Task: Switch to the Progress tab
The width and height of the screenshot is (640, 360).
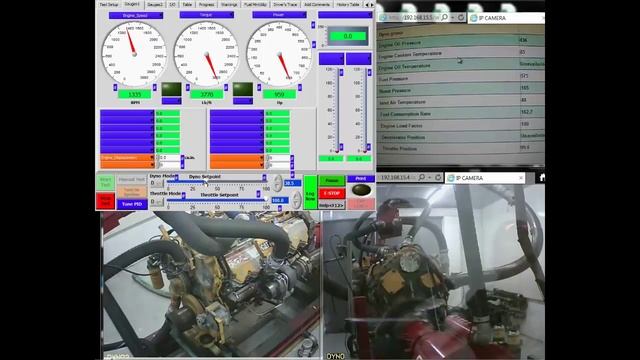Action: point(207,4)
